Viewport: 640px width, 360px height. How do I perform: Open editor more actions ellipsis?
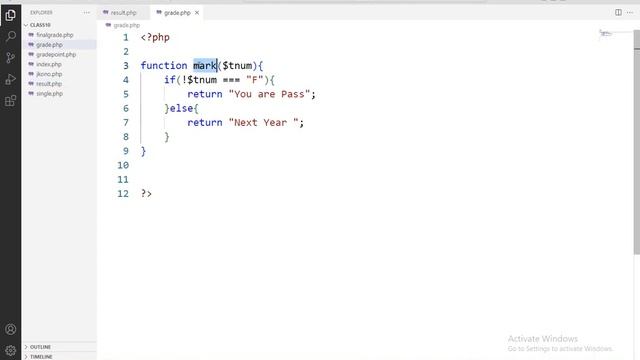(x=630, y=13)
